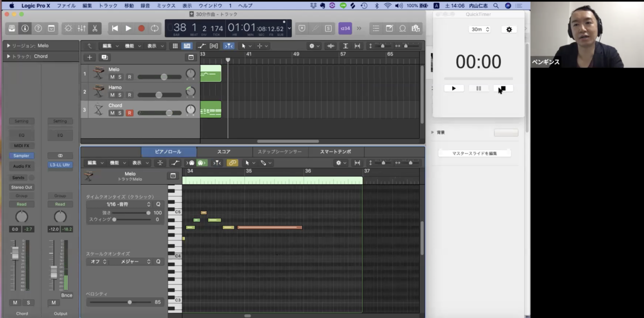
Task: Add a new track with plus button
Action: [x=90, y=57]
